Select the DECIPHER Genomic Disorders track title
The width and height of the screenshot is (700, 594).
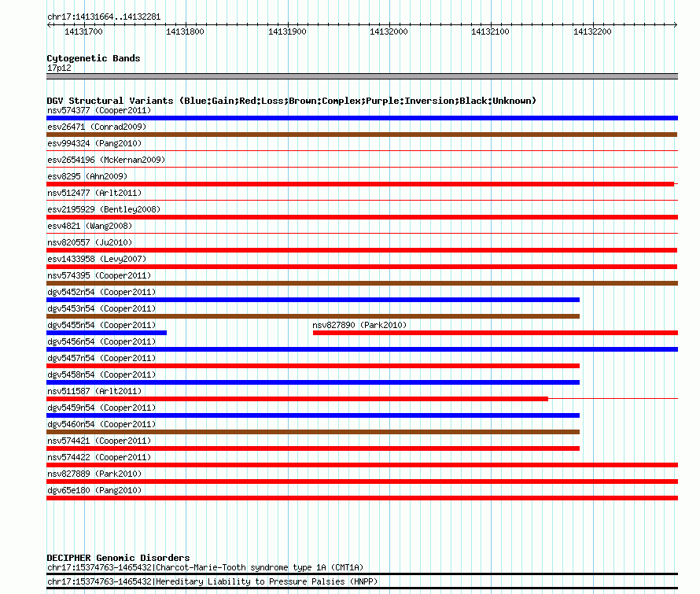118,558
